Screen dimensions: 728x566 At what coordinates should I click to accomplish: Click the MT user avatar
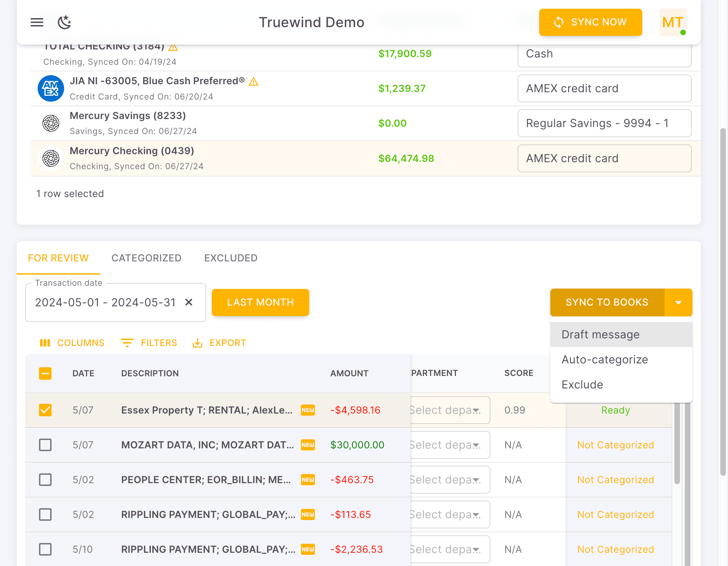[x=673, y=23]
